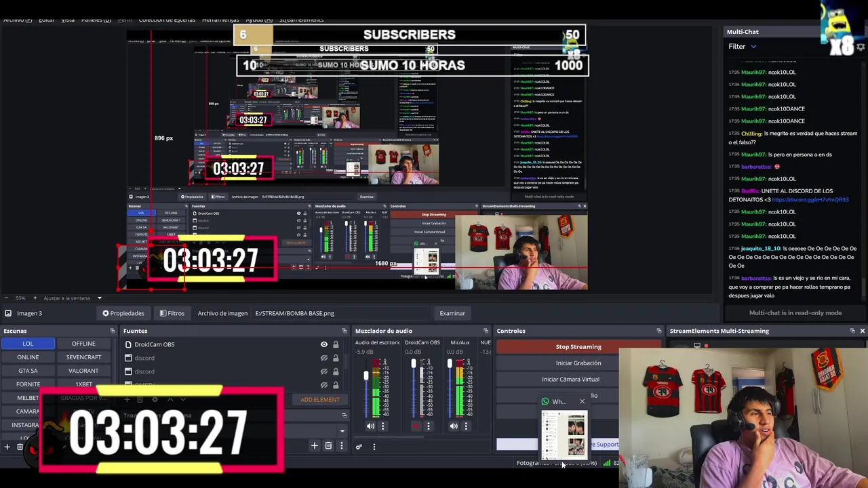Image resolution: width=868 pixels, height=488 pixels.
Task: Switch to the ONLINE scene
Action: pos(28,357)
